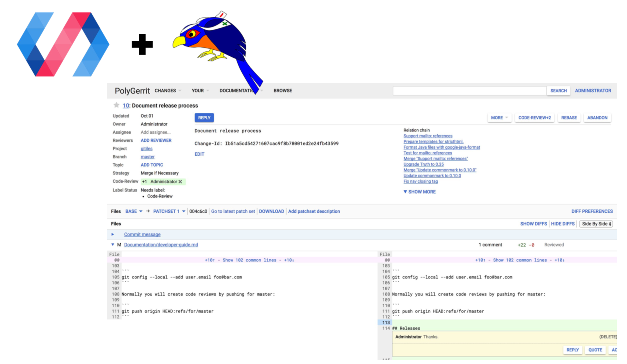The height and width of the screenshot is (364, 627).
Task: Focus the search input field
Action: pos(469,91)
